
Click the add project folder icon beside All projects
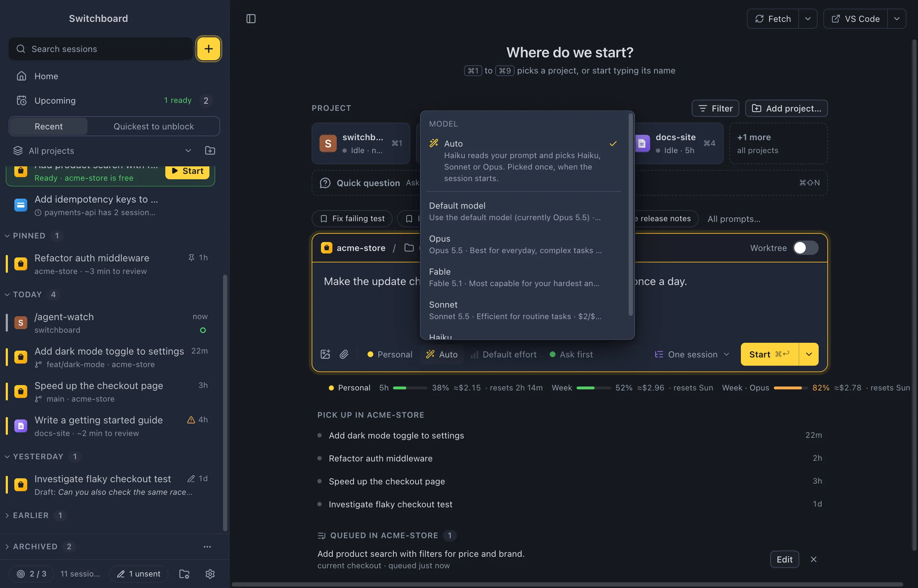(x=210, y=151)
